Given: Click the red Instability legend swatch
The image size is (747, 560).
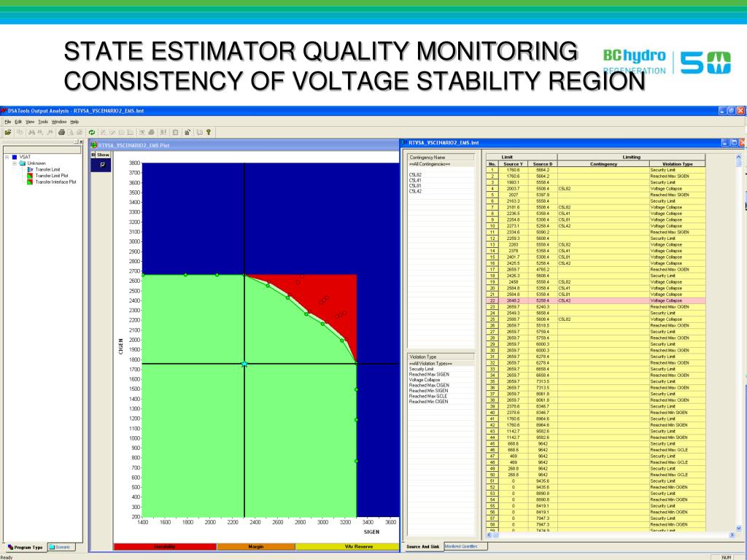Looking at the screenshot, I should [165, 547].
